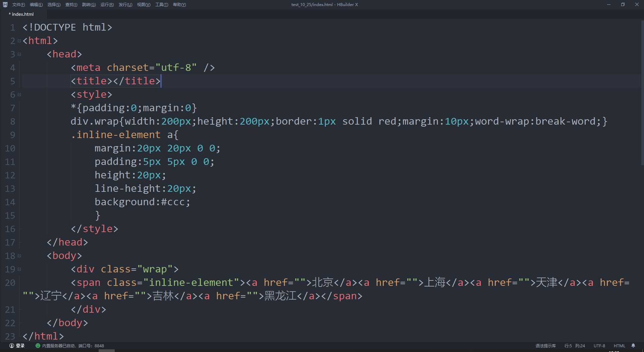Screen dimensions: 644x352
Task: Minimize the HBuilder X window
Action: [x=608, y=4]
